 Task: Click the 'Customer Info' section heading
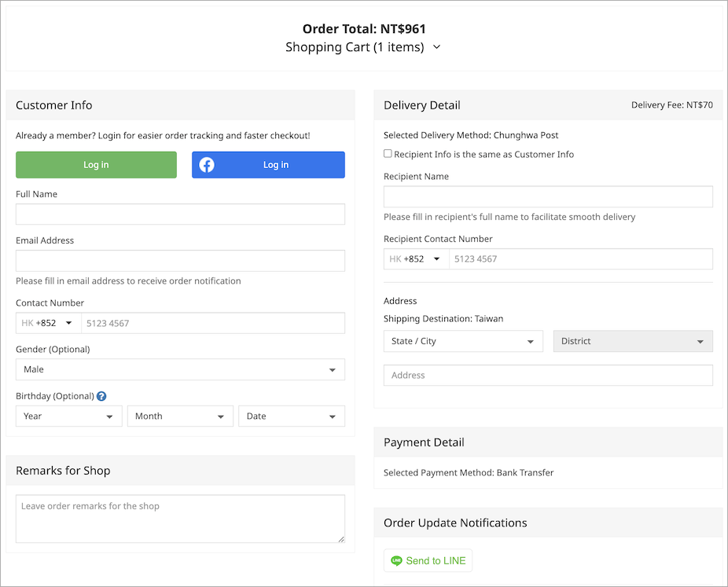click(x=54, y=105)
